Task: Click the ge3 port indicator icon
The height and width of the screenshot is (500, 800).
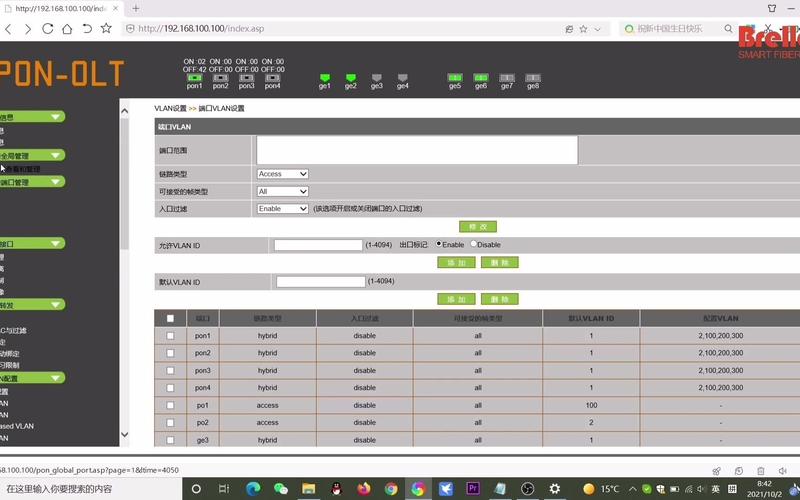Action: coord(377,78)
